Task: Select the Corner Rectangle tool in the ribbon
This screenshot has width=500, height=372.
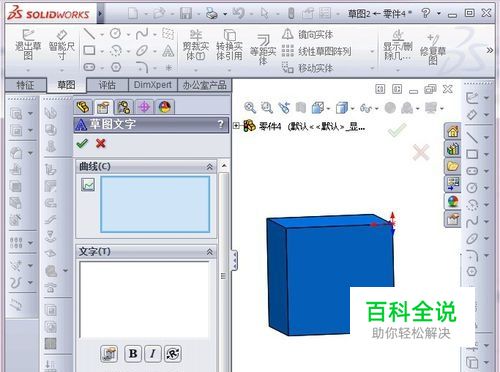Action: click(x=89, y=51)
